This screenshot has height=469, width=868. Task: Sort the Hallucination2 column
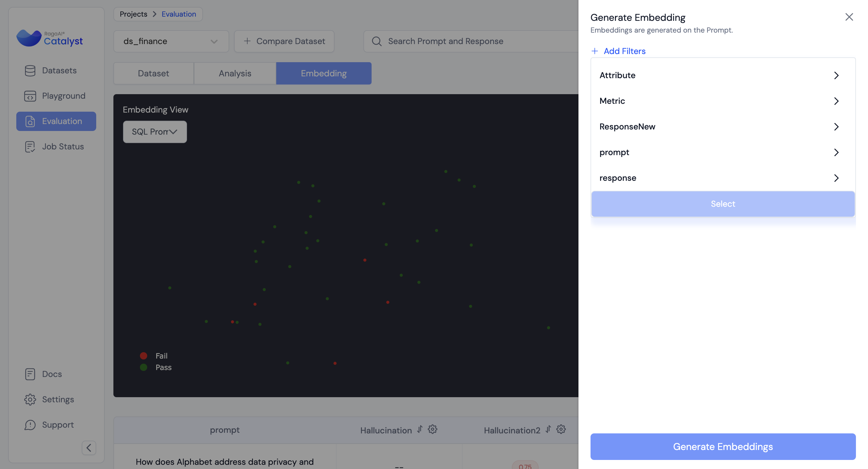click(548, 429)
